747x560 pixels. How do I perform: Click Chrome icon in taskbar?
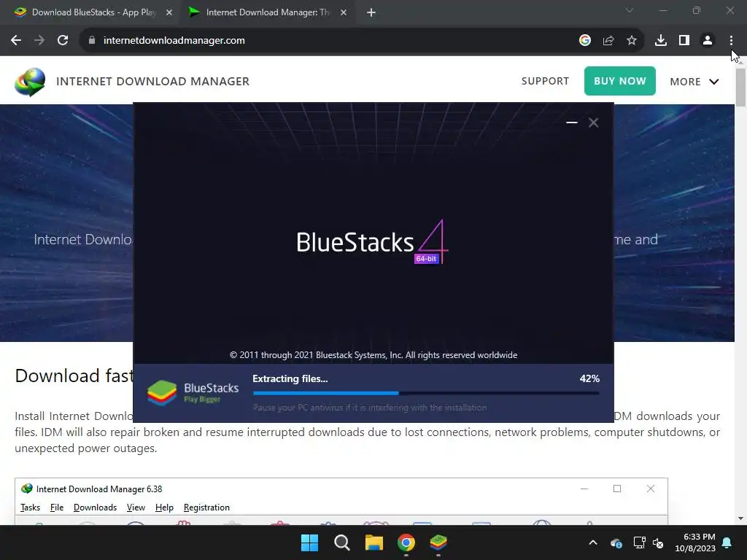pos(406,542)
